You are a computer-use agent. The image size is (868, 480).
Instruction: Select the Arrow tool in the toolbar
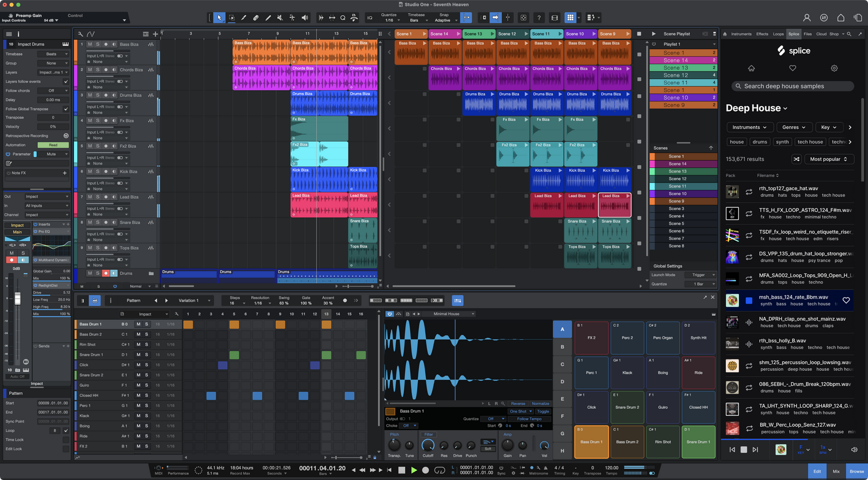(219, 18)
